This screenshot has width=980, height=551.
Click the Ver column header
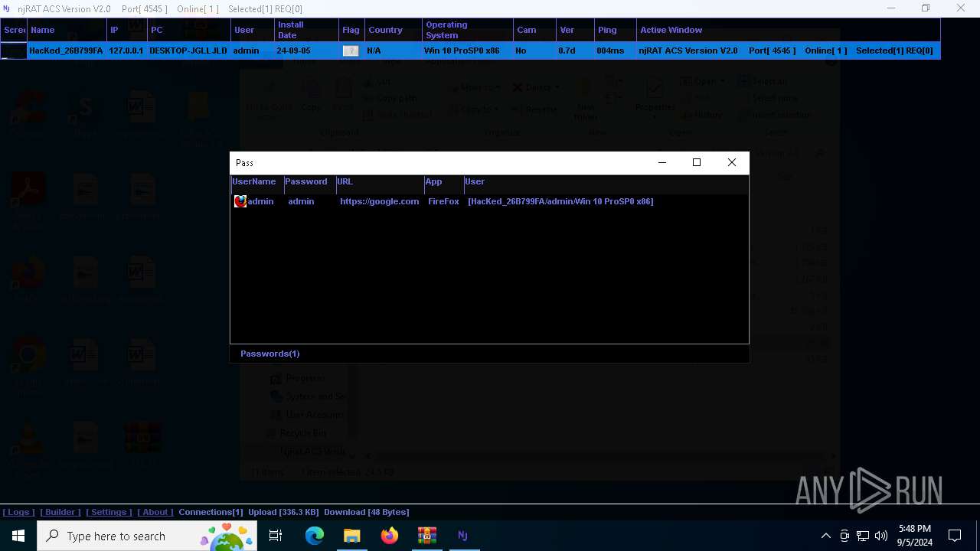coord(575,31)
